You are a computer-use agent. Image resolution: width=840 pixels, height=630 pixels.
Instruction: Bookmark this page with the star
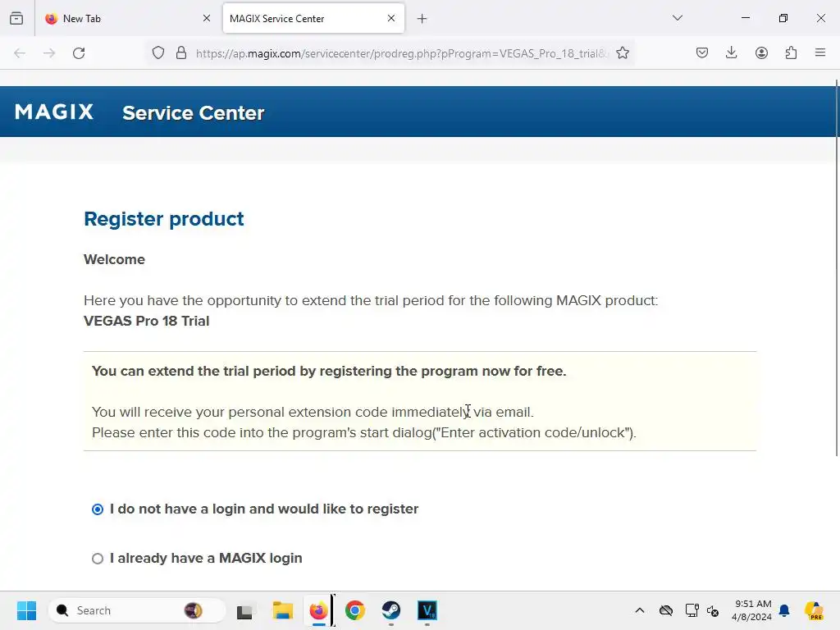tap(623, 53)
